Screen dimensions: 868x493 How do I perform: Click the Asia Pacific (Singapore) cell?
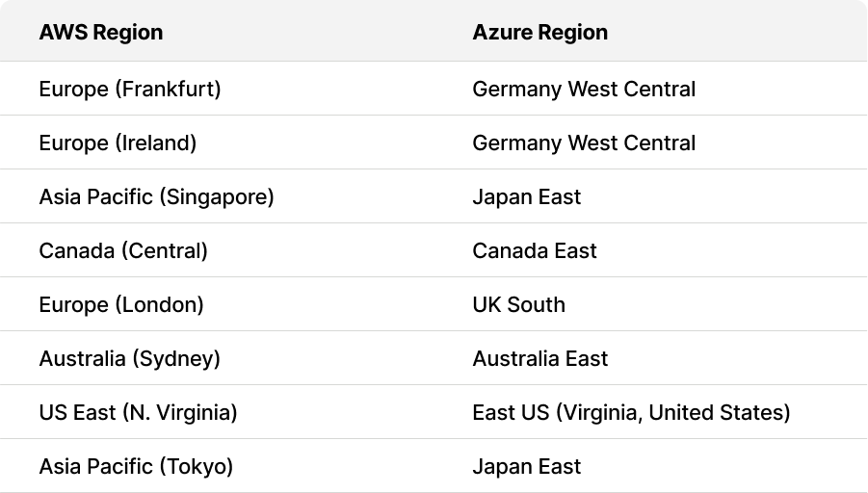click(156, 196)
